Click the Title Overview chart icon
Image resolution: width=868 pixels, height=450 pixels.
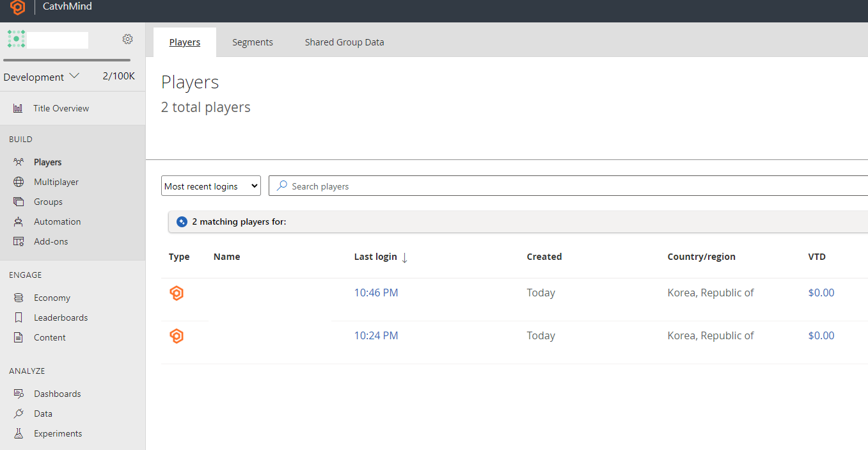point(18,108)
